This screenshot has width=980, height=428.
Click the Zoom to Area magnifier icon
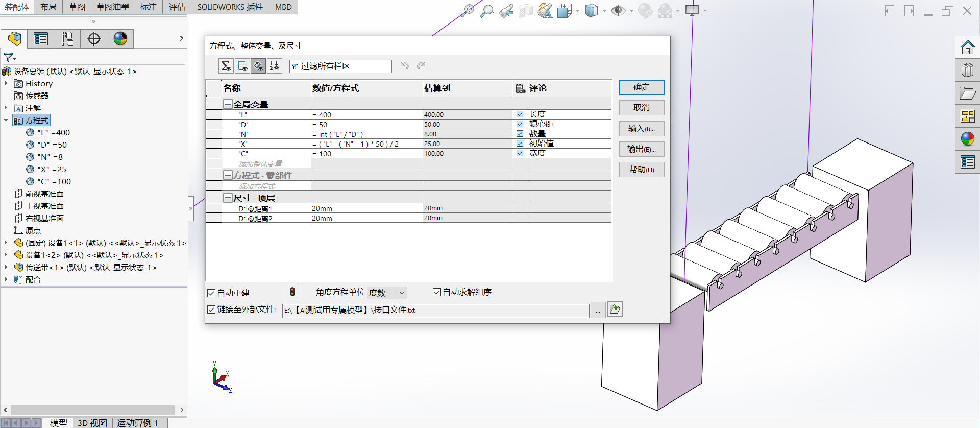487,10
